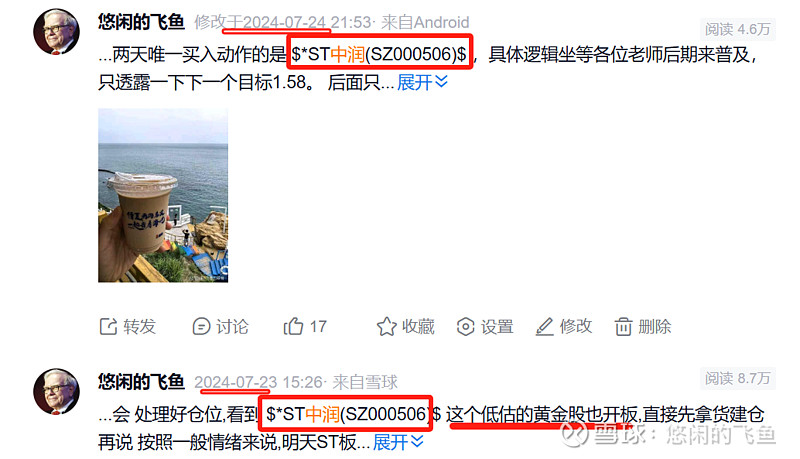
Task: Edit the post using 修改 pencil icon
Action: click(x=544, y=326)
